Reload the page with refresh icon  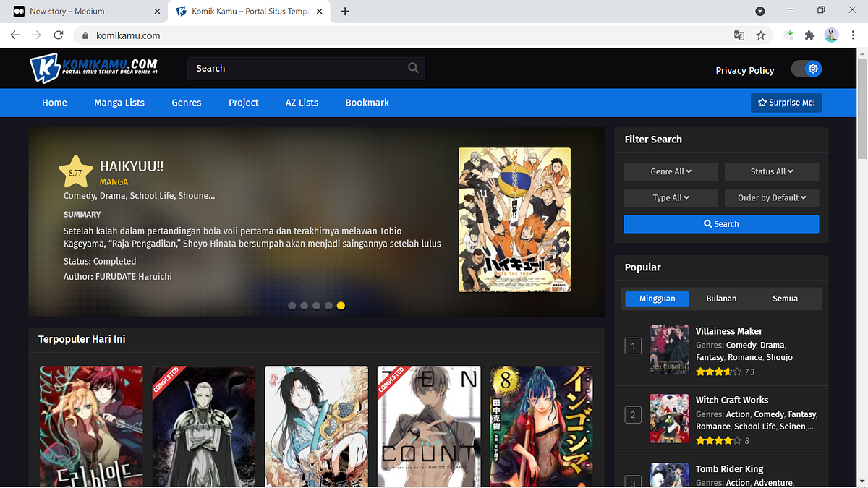pyautogui.click(x=59, y=35)
